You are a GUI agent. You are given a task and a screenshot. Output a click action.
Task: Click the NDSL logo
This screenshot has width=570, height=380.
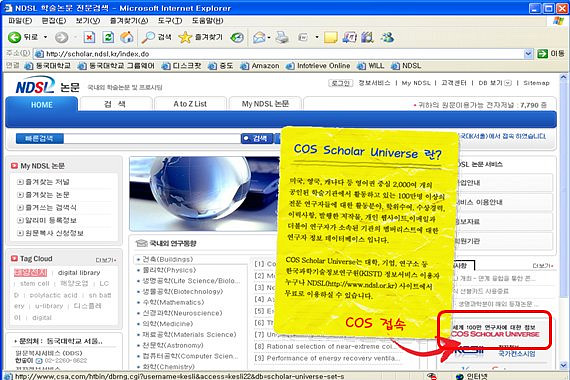[x=35, y=86]
